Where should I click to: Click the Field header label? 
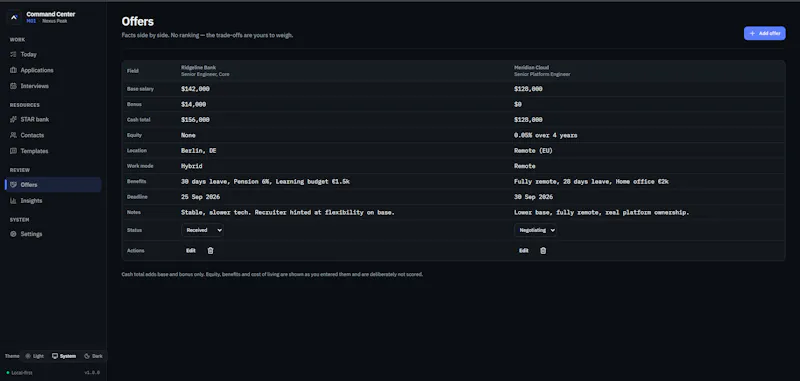click(x=133, y=71)
